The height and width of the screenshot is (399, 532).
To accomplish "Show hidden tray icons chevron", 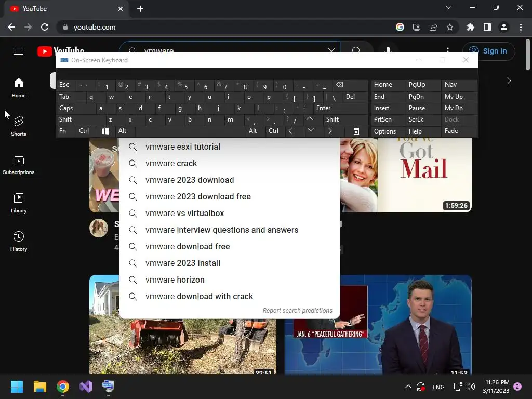I will point(408,387).
